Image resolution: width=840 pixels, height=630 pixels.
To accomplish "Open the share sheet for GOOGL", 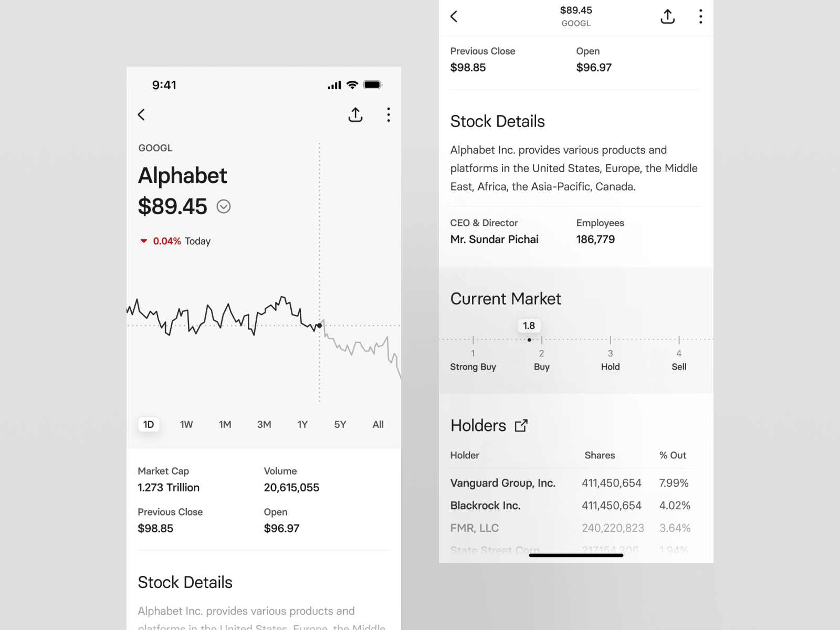I will pos(355,114).
